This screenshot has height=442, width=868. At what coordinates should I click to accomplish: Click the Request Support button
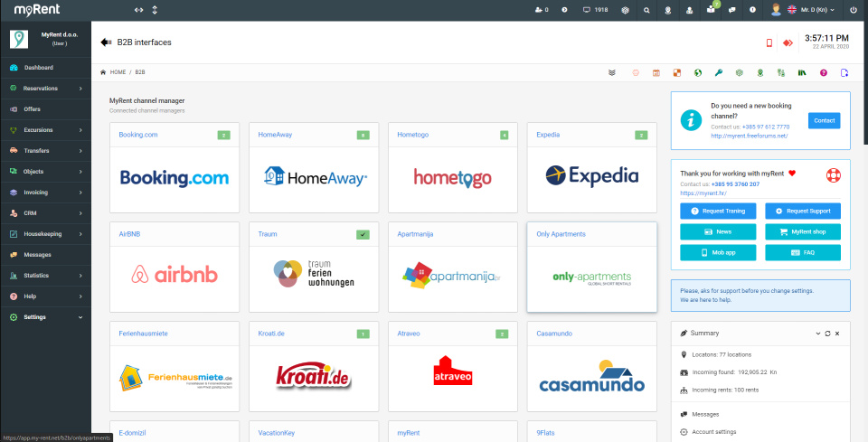[803, 211]
